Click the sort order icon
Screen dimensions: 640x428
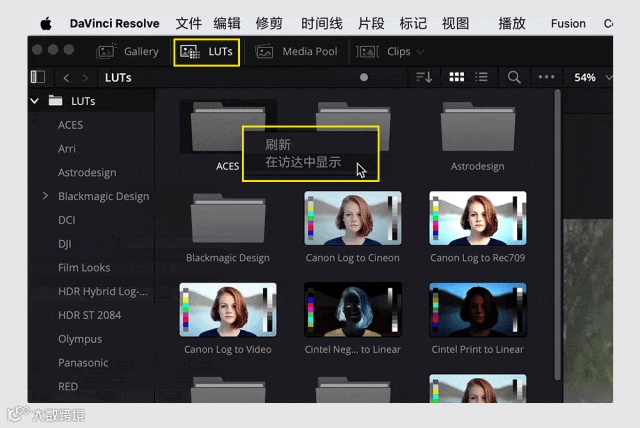coord(424,77)
